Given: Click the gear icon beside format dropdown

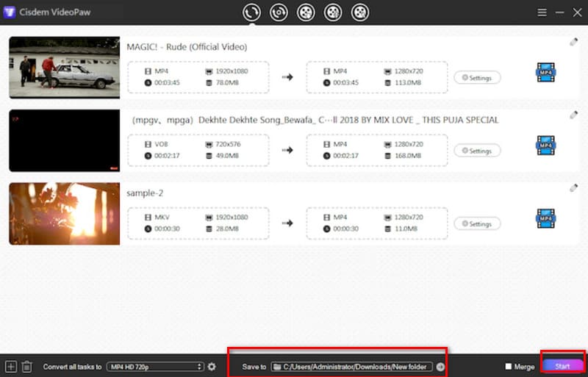Looking at the screenshot, I should pos(212,366).
